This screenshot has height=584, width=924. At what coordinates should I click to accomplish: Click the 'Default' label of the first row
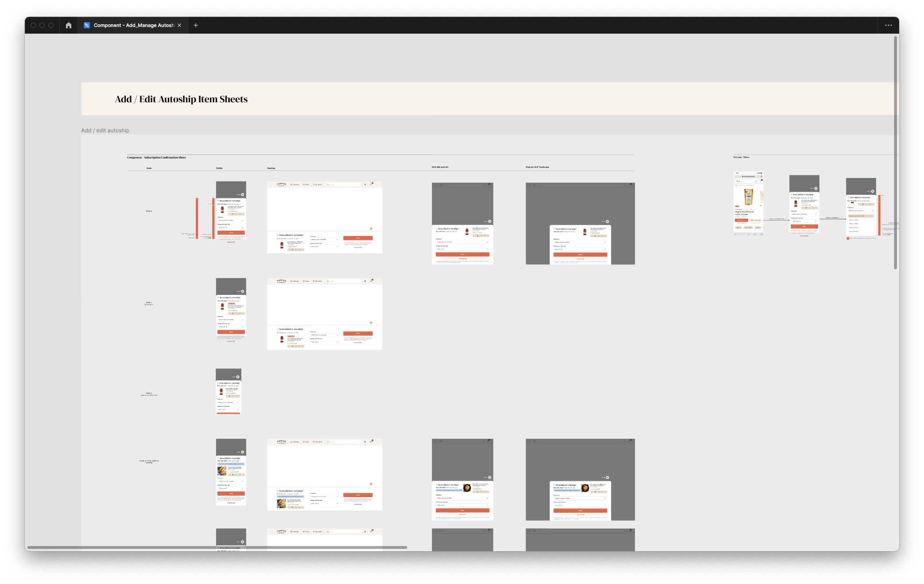pyautogui.click(x=149, y=211)
